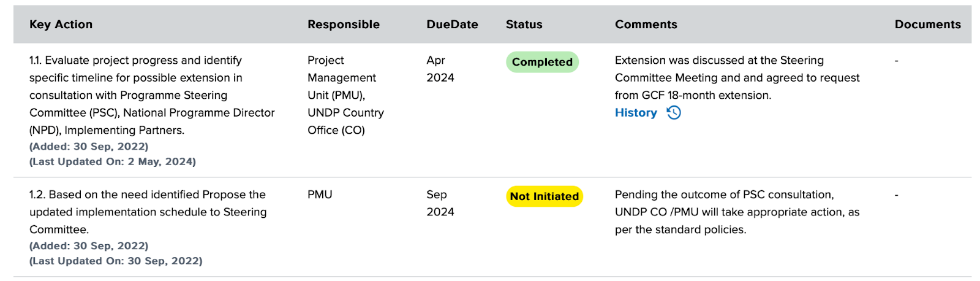Click the UNDP Country Office responsible text

click(345, 121)
